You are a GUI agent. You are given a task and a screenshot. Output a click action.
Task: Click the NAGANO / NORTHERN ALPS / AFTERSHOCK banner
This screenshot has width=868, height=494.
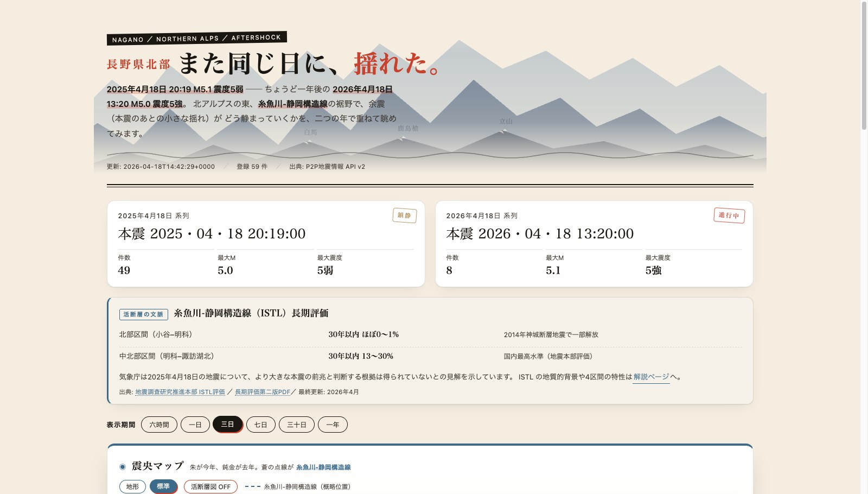coord(197,39)
